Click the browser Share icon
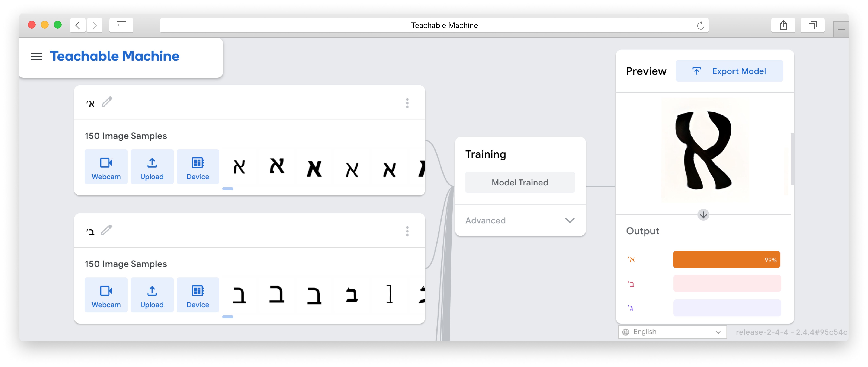Screen dimensions: 868x367 click(x=783, y=25)
